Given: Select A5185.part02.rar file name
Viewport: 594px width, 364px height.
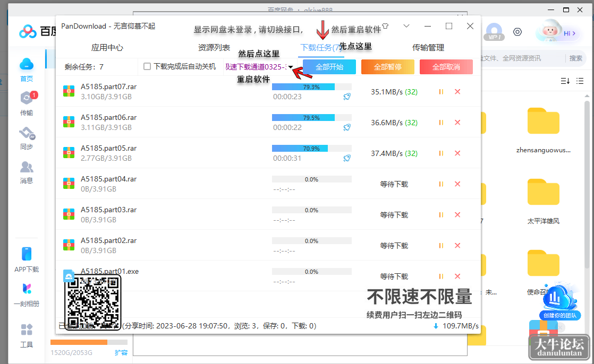Looking at the screenshot, I should (x=109, y=241).
